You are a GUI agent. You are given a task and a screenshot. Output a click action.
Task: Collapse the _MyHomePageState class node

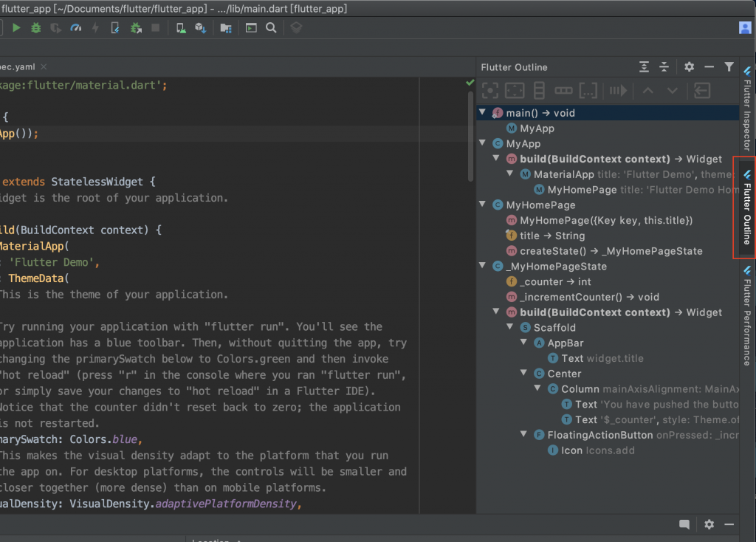tap(483, 267)
